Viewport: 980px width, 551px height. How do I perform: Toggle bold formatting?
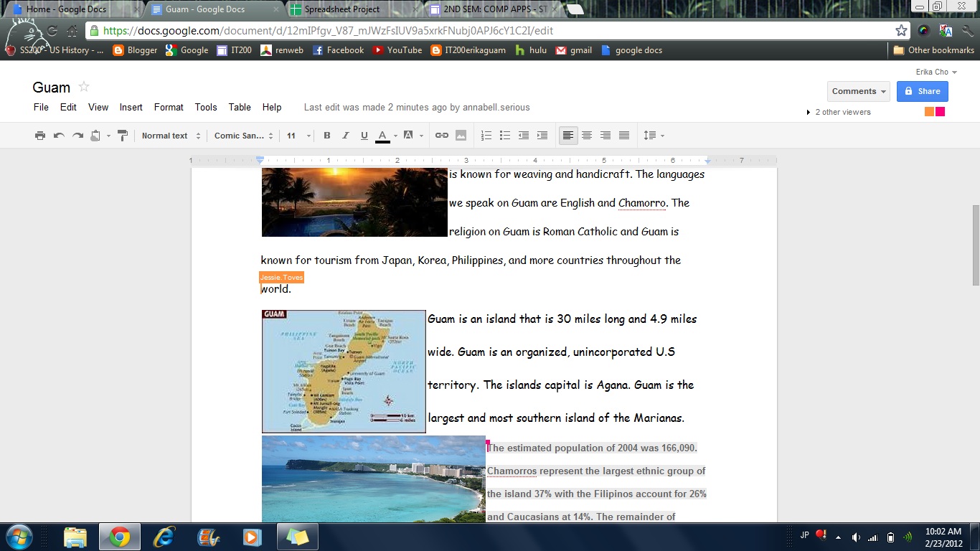click(x=327, y=136)
